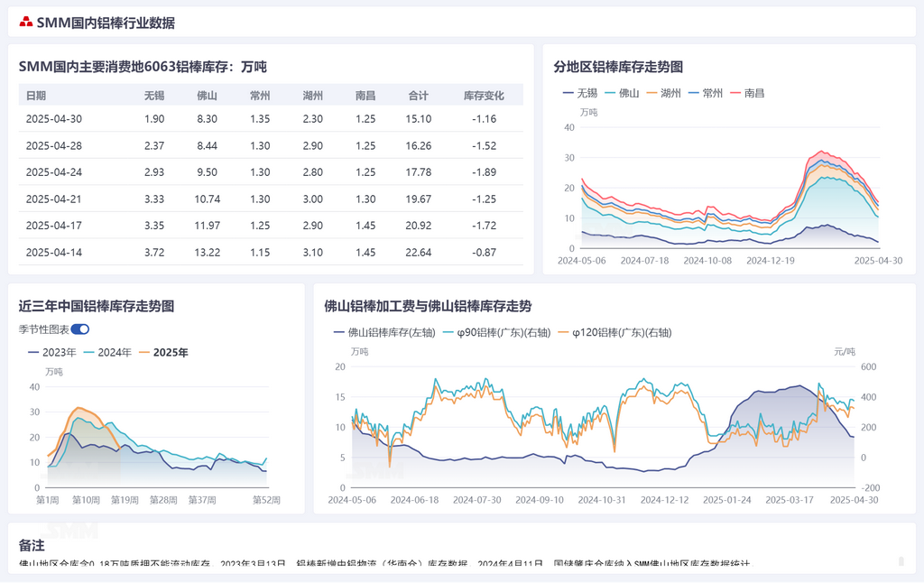Click the 南昌 table column header
This screenshot has height=583, width=924.
click(x=365, y=96)
